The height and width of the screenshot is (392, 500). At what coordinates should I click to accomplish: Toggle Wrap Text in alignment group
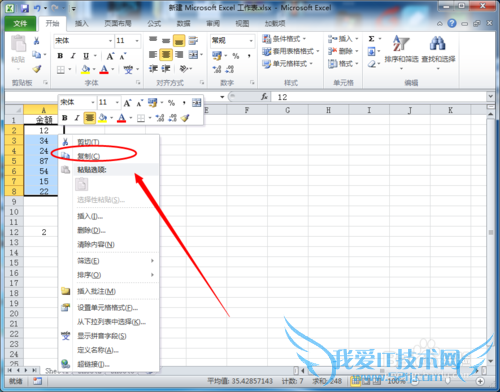193,41
